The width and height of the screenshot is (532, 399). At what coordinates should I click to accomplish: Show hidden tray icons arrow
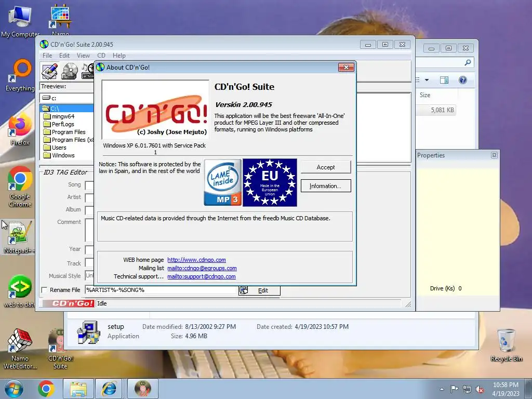coord(442,389)
